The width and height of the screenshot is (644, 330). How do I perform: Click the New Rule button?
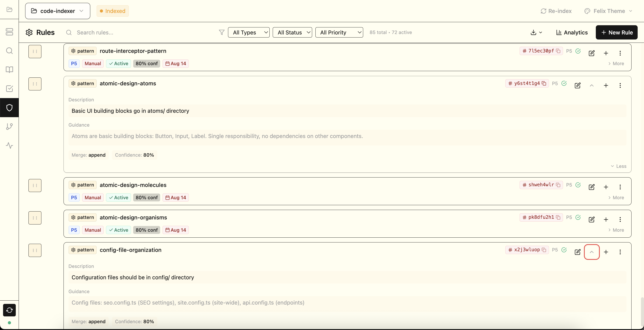coord(616,32)
